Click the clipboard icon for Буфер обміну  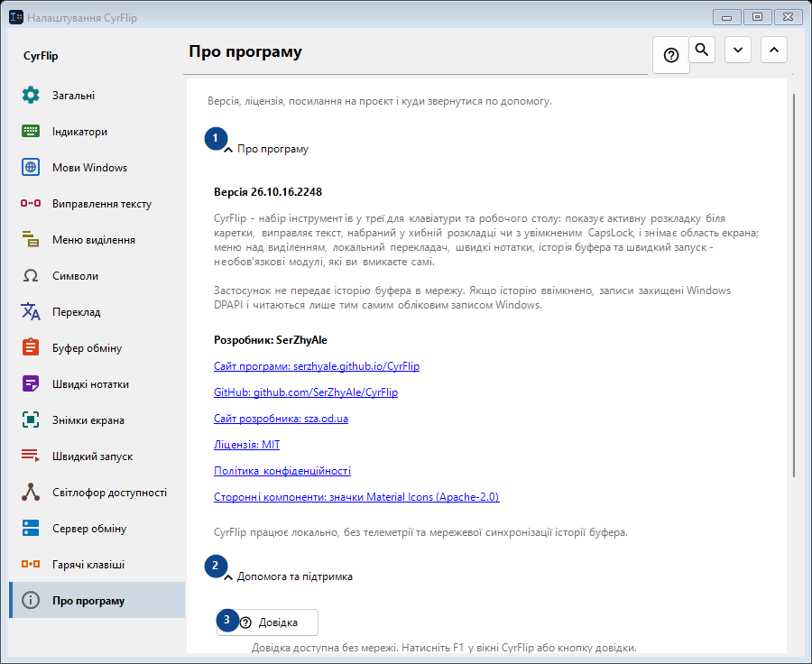[x=31, y=347]
